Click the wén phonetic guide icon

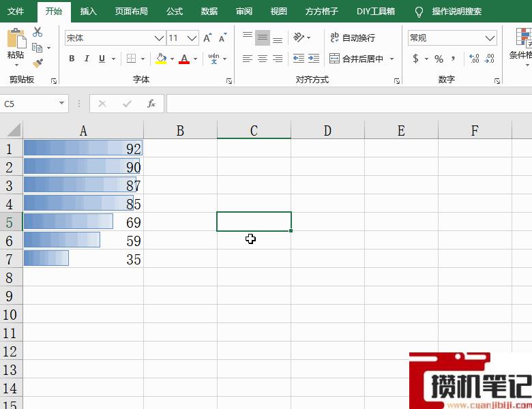click(x=213, y=59)
